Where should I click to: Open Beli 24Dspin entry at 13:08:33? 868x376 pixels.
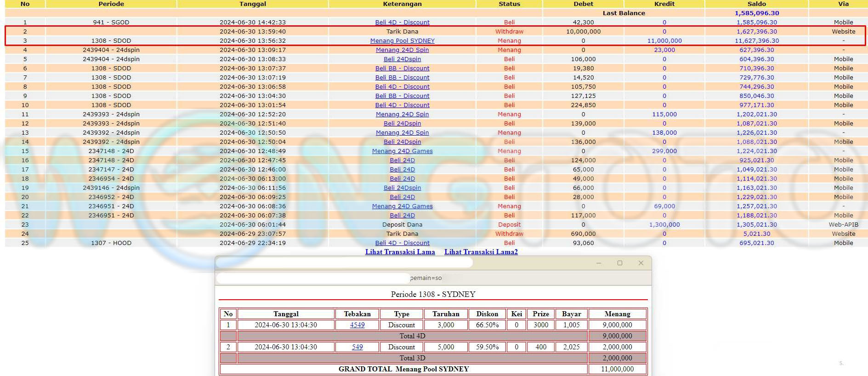(402, 59)
